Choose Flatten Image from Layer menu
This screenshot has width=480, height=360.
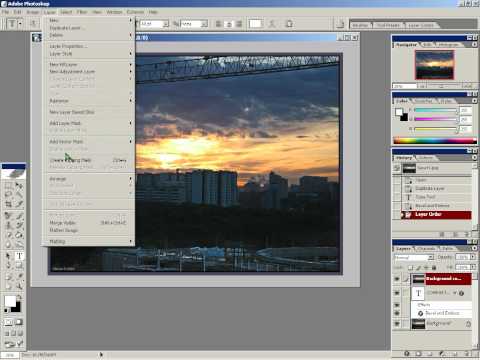[x=88, y=230]
